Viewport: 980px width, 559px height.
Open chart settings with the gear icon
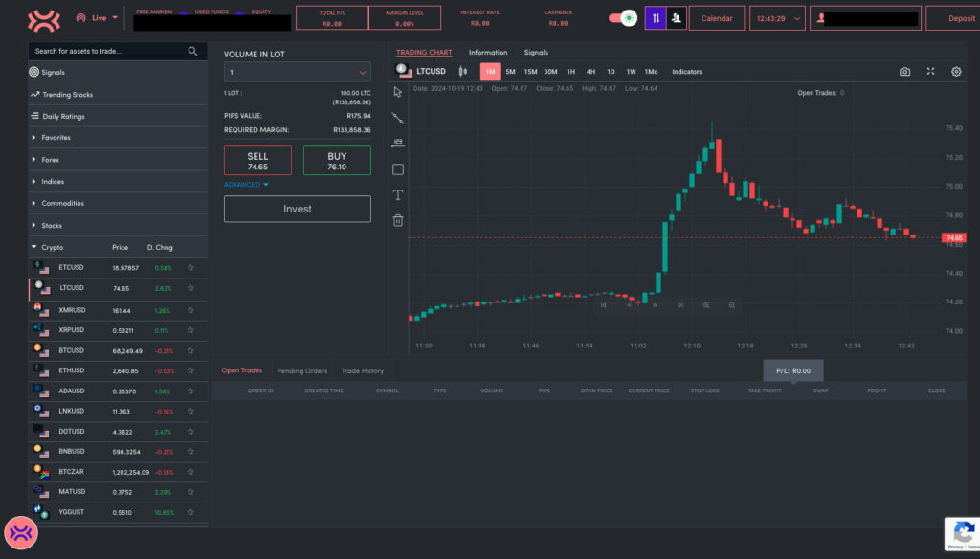tap(954, 71)
